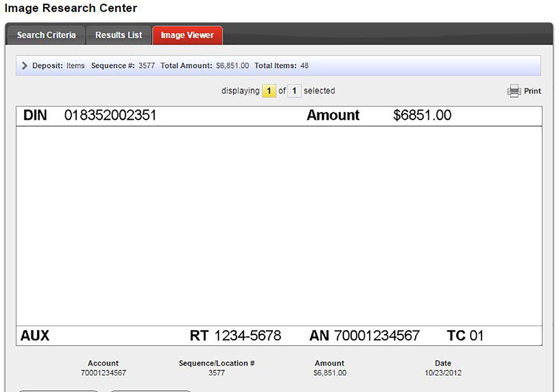Select the AN value 70001234567
Viewport: 559px width, 392px height.
point(377,335)
